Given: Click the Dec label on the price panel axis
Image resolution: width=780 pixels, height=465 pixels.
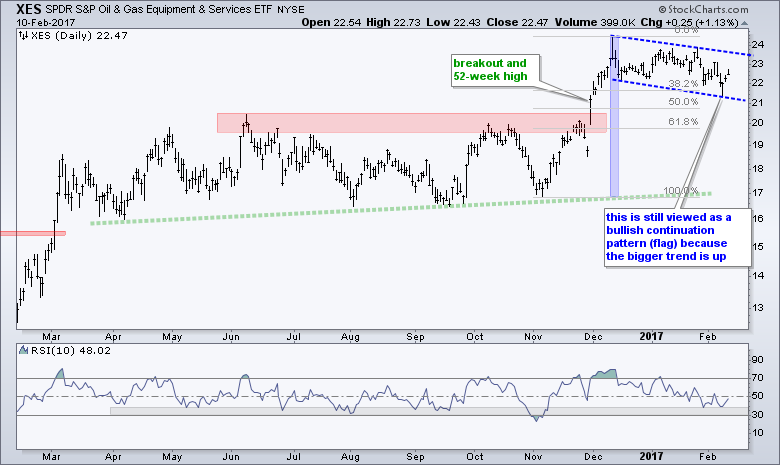Looking at the screenshot, I should point(593,337).
